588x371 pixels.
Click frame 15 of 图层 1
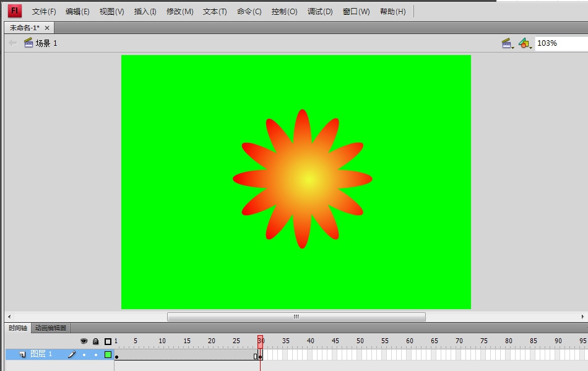click(x=186, y=355)
